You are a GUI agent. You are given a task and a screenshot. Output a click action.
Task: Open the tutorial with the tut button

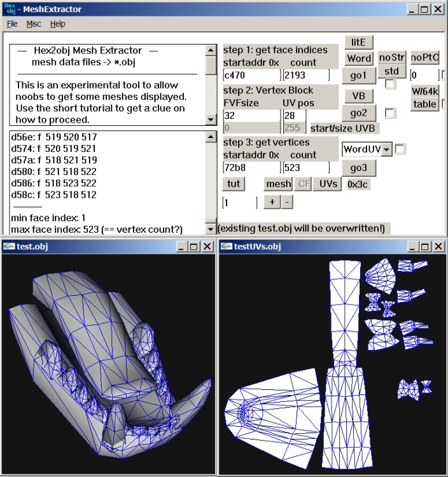[234, 184]
